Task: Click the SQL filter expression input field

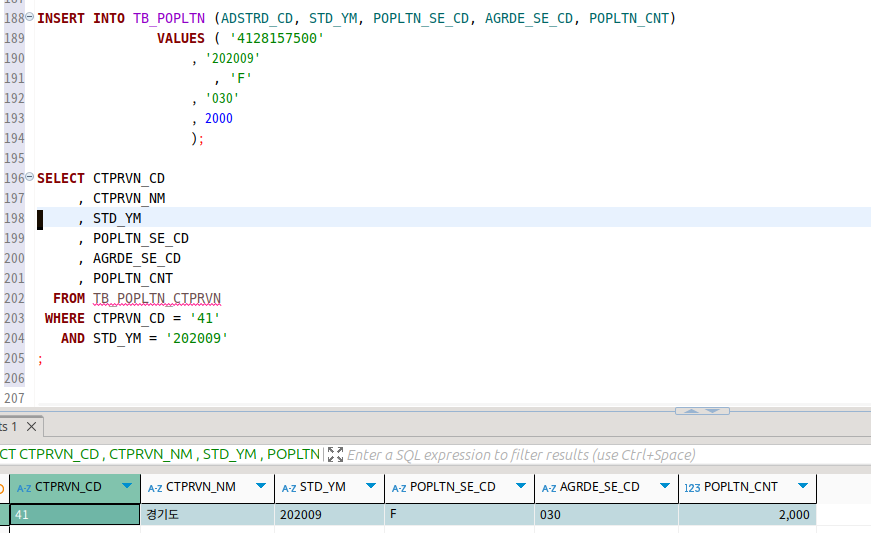Action: pyautogui.click(x=520, y=455)
